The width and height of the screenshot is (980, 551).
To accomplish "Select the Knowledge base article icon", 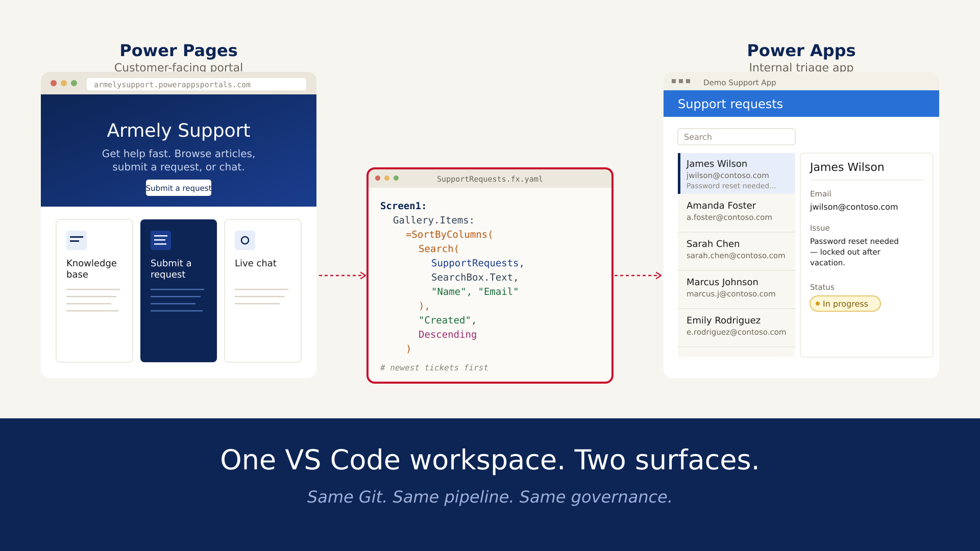I will [76, 240].
